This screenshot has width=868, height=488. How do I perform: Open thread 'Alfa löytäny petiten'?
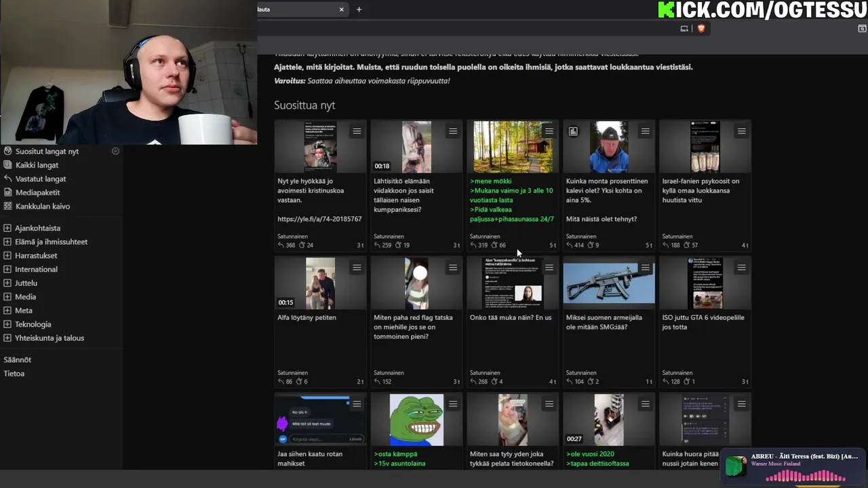point(307,317)
